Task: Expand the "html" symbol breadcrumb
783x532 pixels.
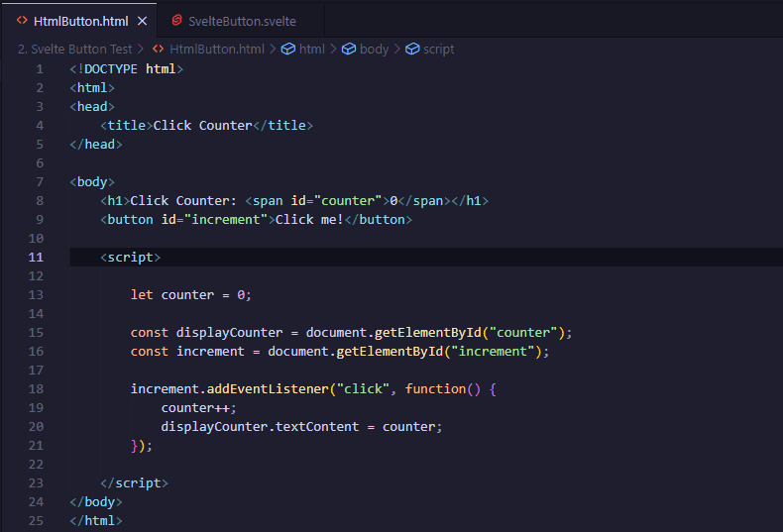Action: pyautogui.click(x=311, y=49)
